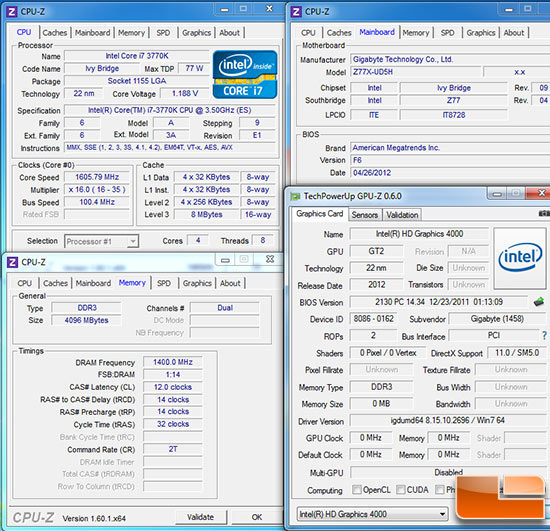Viewport: 550px width, 531px height.
Task: Close the CPU-Z Memory window
Action: 270,259
